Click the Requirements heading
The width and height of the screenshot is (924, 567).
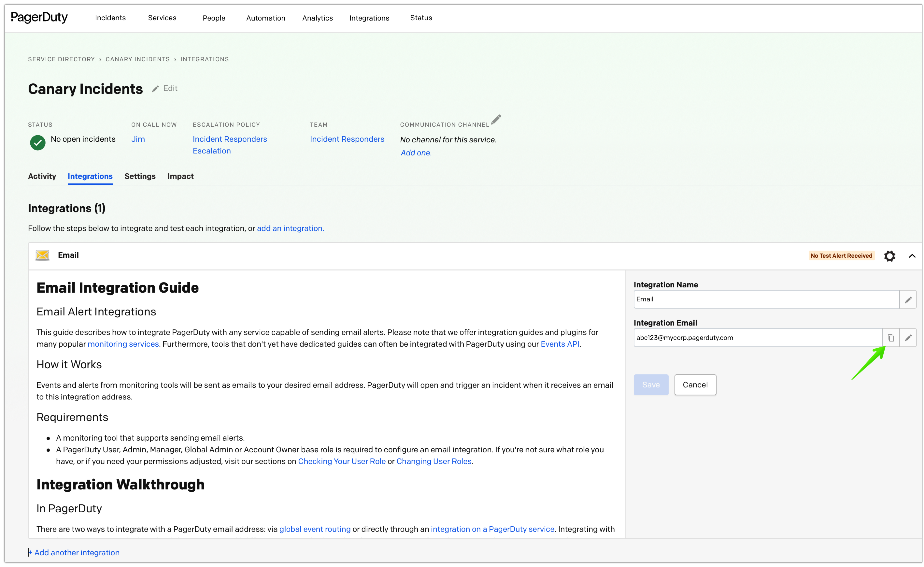point(72,417)
